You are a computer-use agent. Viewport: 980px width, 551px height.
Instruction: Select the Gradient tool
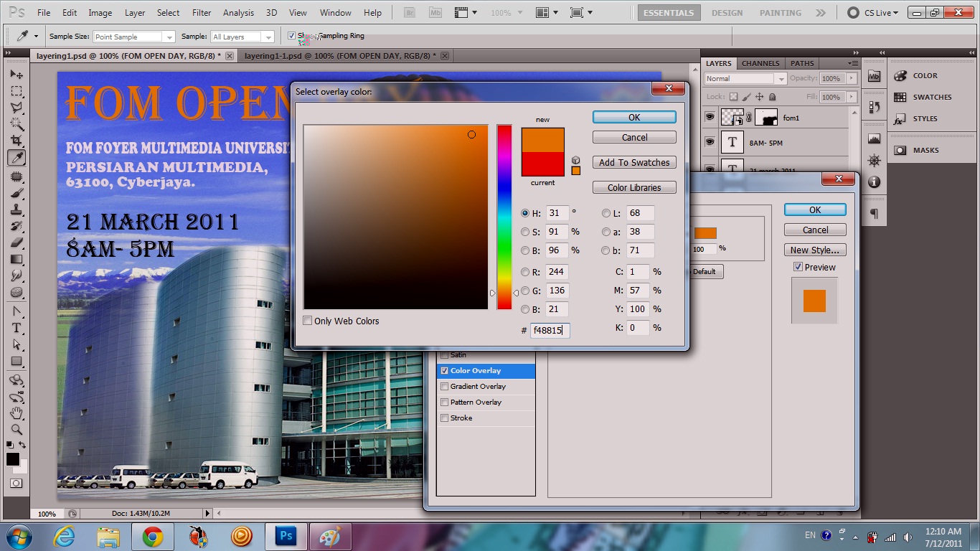(17, 259)
